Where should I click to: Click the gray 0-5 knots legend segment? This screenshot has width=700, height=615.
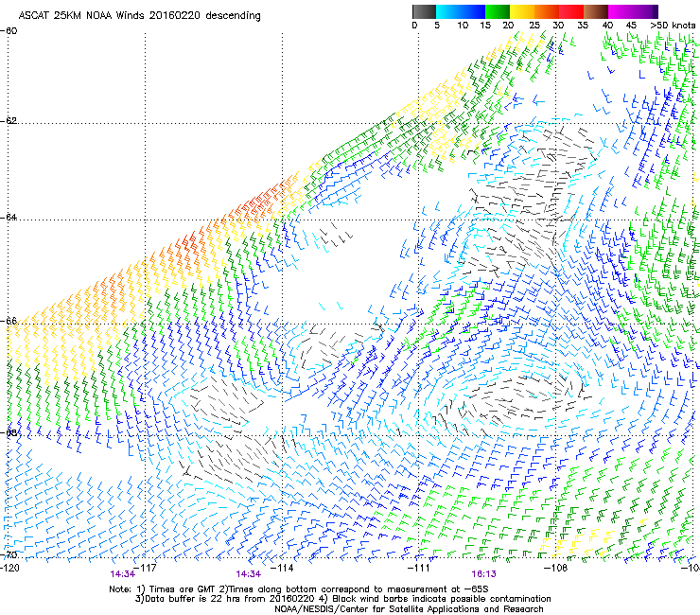(x=424, y=11)
